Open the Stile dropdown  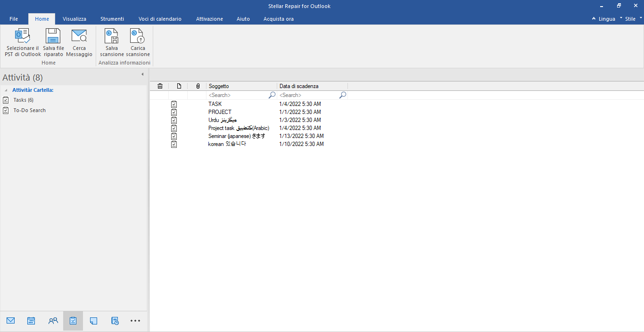pos(634,19)
